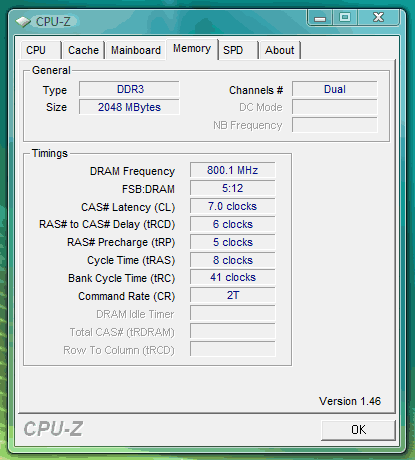415x460 pixels.
Task: Click the CPU-Z window title text
Action: (x=53, y=22)
